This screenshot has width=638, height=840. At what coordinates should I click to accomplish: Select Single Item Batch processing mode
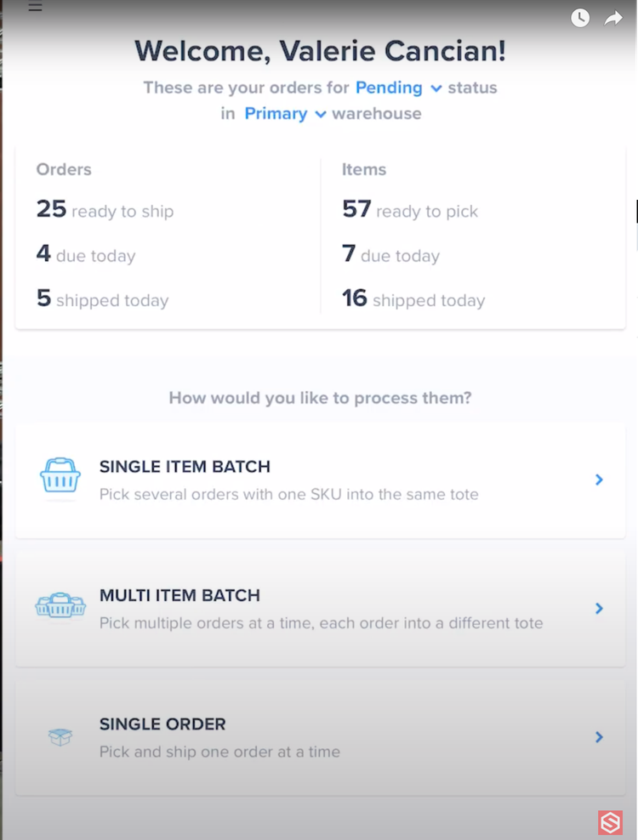pyautogui.click(x=319, y=480)
